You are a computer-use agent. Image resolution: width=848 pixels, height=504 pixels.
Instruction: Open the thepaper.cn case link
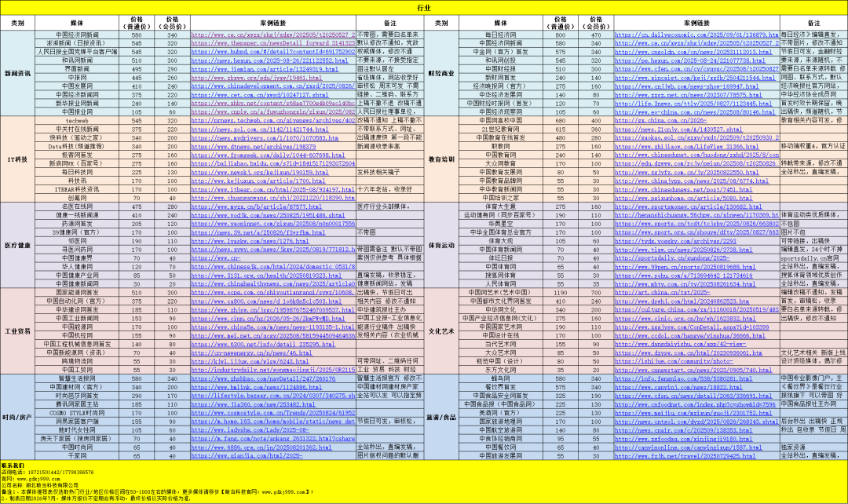coord(272,43)
